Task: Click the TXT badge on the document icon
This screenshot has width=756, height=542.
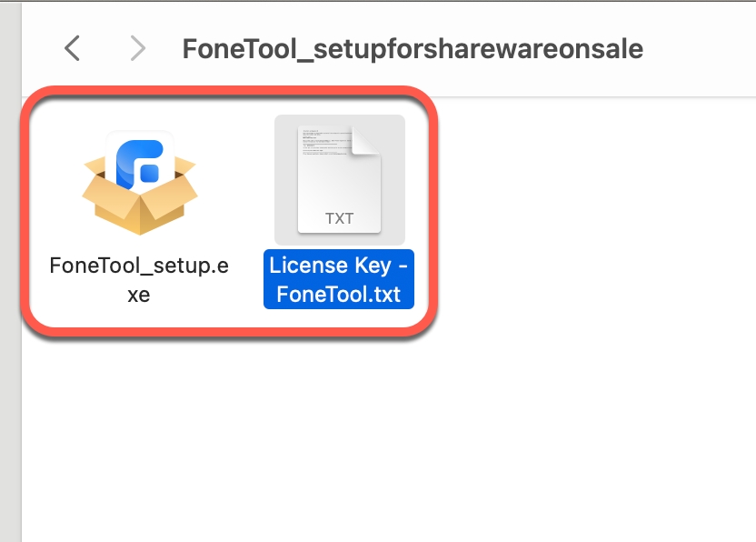Action: click(x=339, y=219)
